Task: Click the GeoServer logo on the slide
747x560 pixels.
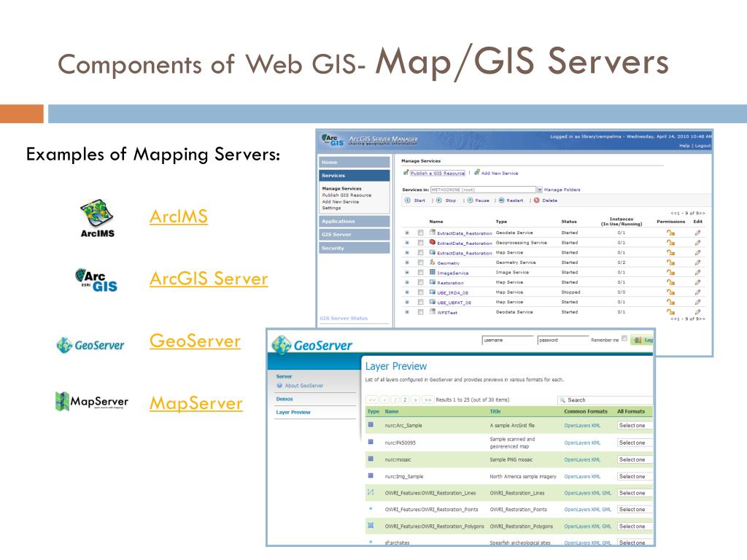Action: coord(90,345)
